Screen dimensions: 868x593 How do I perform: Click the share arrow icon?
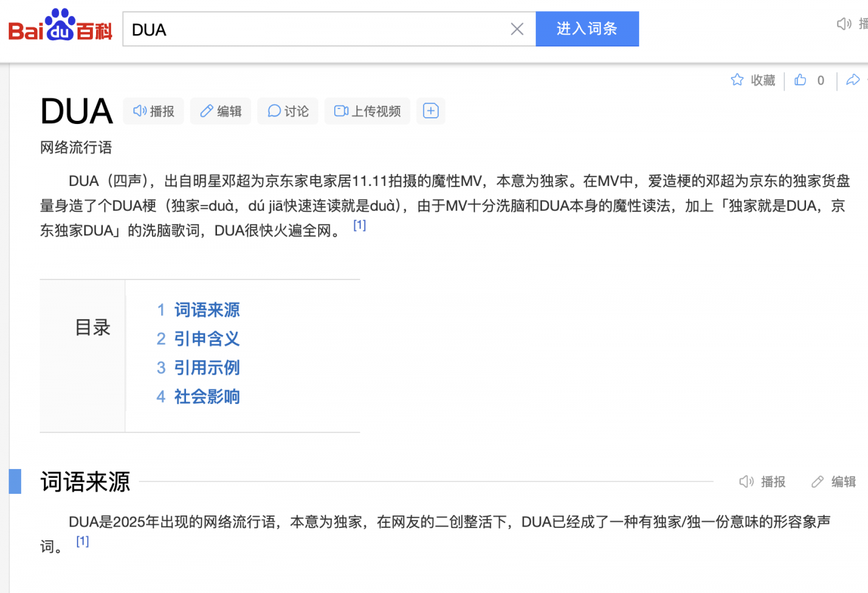[853, 80]
